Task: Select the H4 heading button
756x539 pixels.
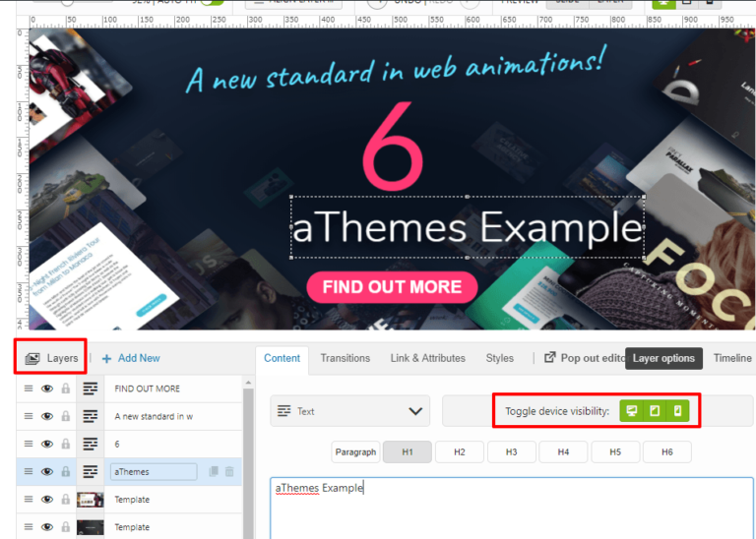Action: click(563, 452)
